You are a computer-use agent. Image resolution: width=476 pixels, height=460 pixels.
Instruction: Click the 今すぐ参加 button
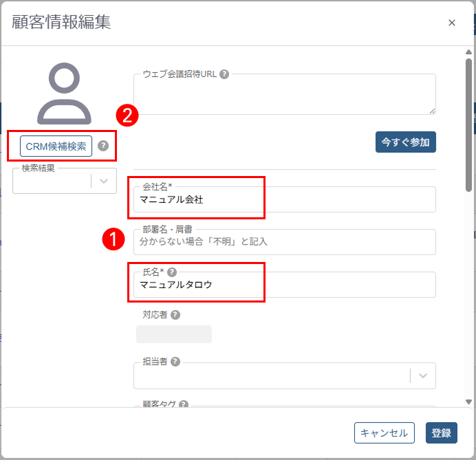pos(406,142)
